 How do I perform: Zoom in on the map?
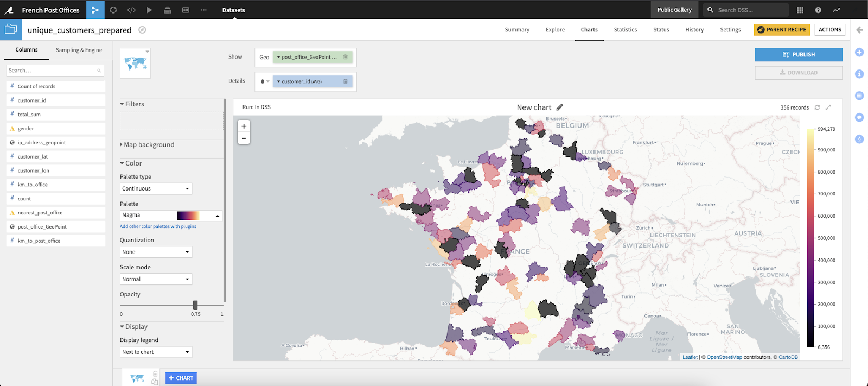pyautogui.click(x=244, y=126)
